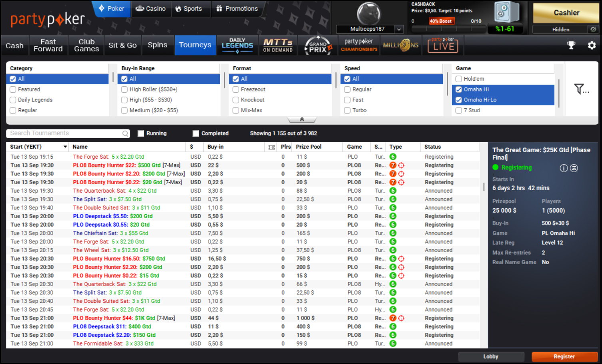Viewport: 602px width, 364px height.
Task: Click the tournament list vertical scrollbar
Action: [484, 187]
